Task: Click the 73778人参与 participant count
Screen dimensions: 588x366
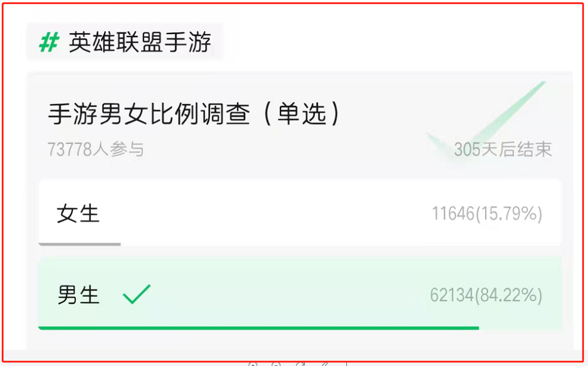Action: [x=96, y=149]
